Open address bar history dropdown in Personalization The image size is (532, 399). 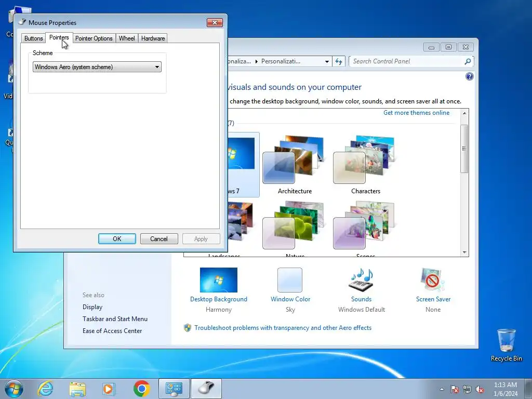[327, 61]
